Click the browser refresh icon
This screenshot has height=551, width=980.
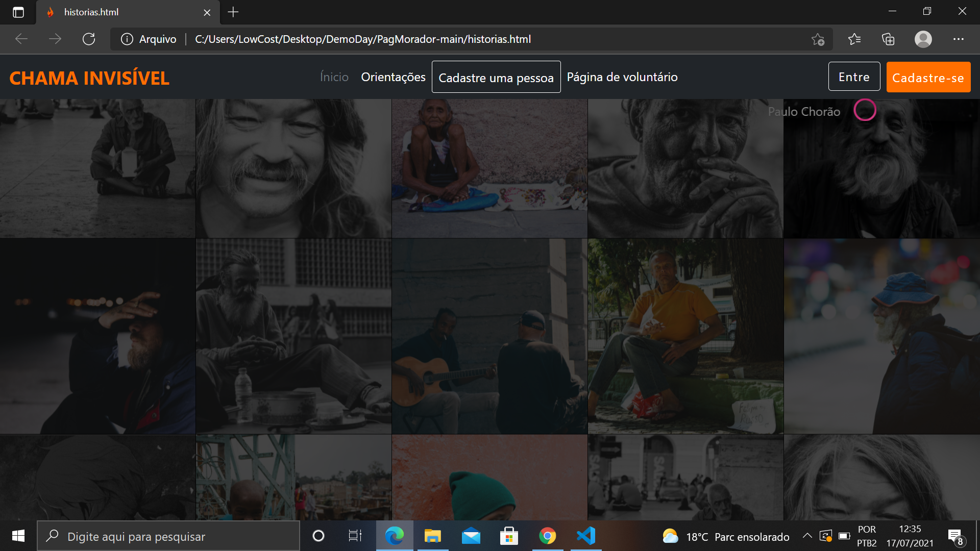click(x=89, y=39)
